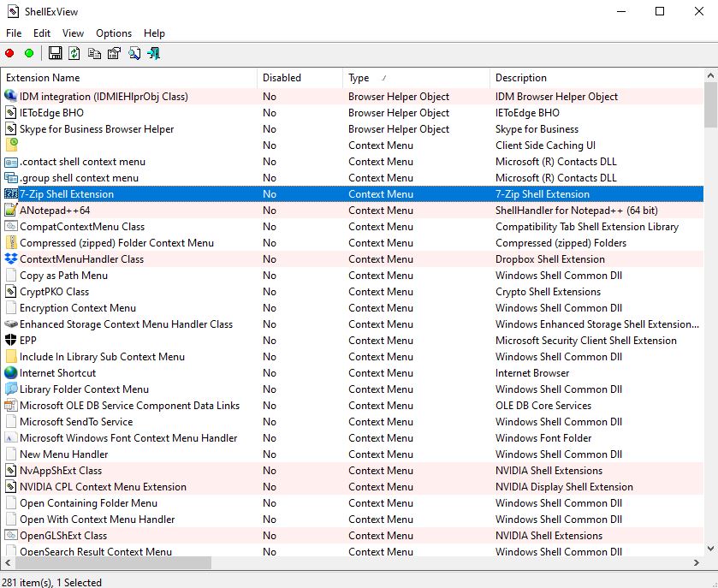Click the NvAppShExt Class row icon
The height and width of the screenshot is (588, 718).
[10, 470]
